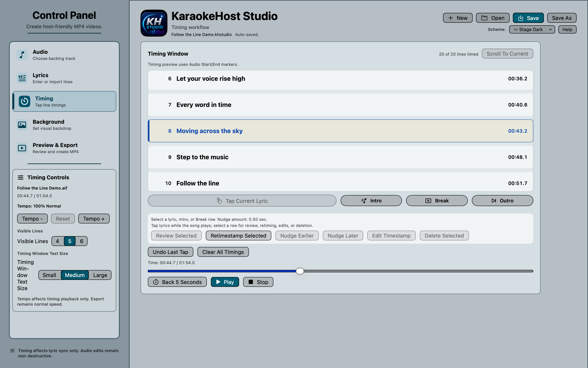The width and height of the screenshot is (588, 368).
Task: Click the Timing Controls sliders icon
Action: 21,177
